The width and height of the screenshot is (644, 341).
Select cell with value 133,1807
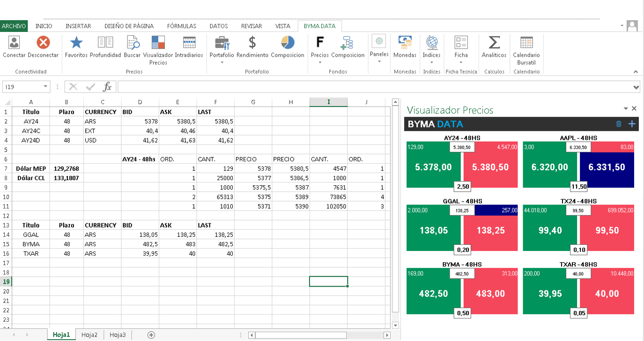tap(67, 178)
